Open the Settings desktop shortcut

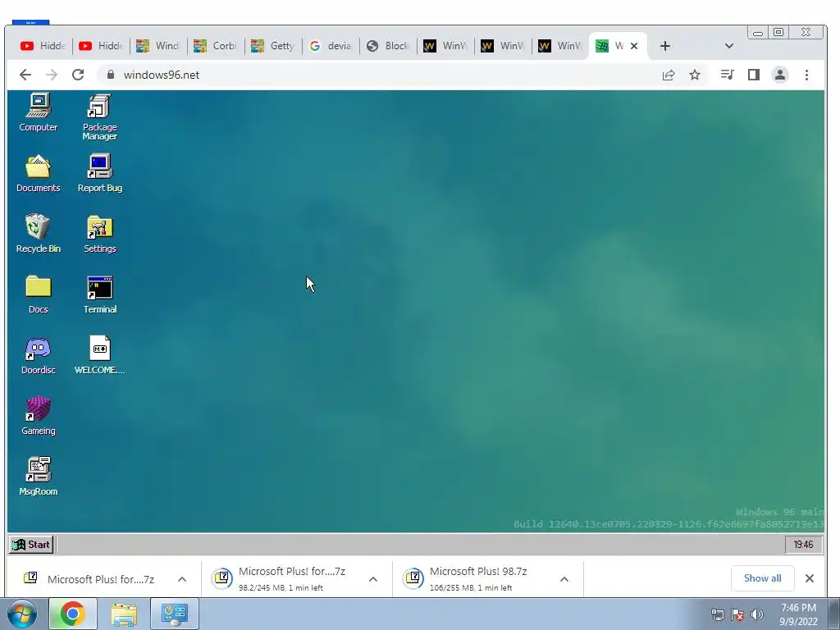(99, 234)
